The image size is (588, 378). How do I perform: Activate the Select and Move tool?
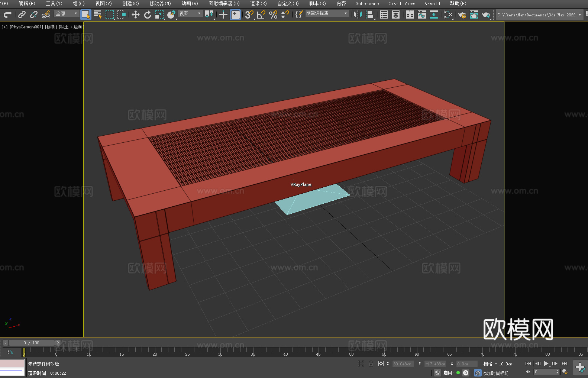coord(136,14)
